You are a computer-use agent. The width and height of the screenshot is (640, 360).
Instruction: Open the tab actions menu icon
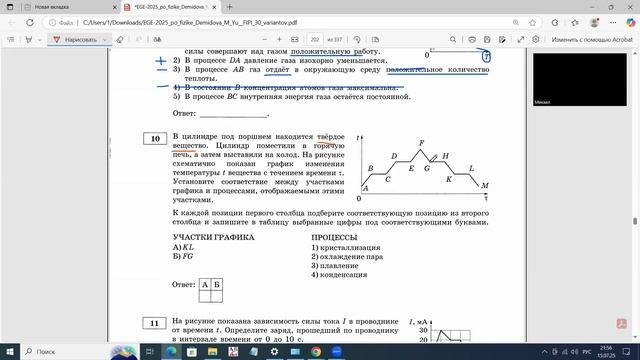(10, 7)
